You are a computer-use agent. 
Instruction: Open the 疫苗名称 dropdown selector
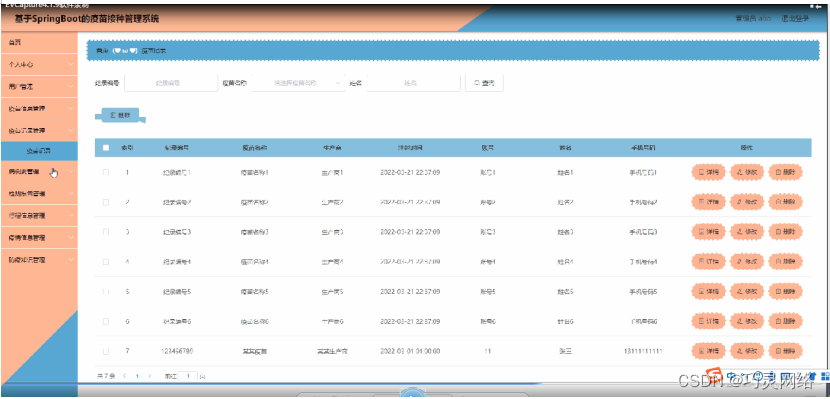point(299,83)
